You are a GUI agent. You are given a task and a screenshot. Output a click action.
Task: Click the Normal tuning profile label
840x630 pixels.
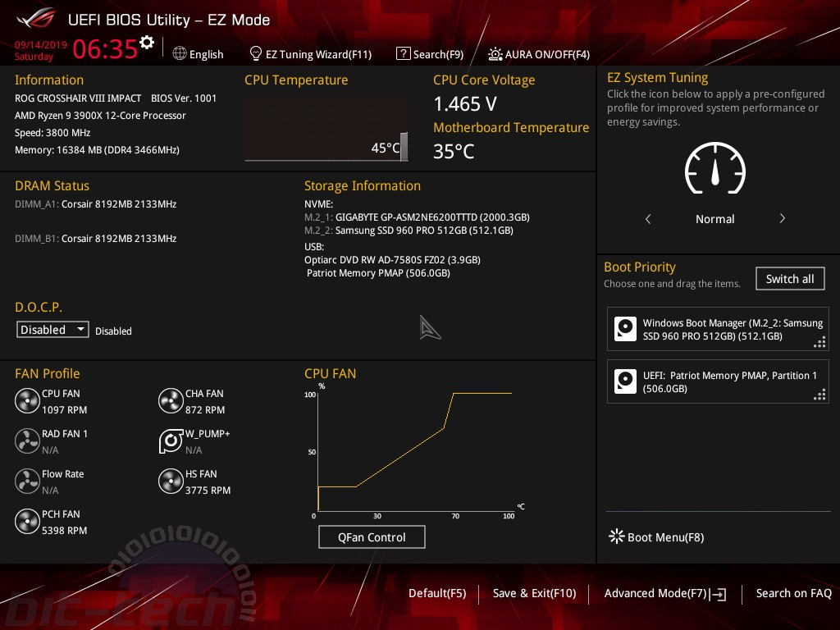tap(714, 218)
